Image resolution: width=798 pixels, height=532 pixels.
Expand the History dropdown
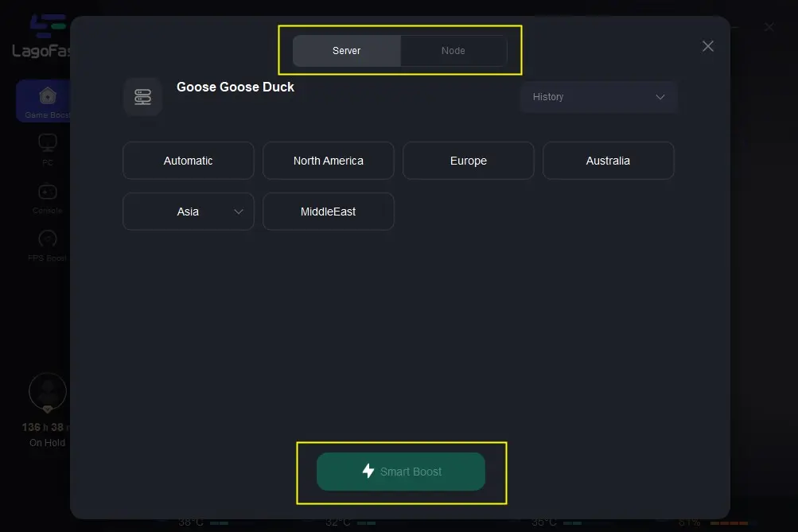click(x=598, y=97)
